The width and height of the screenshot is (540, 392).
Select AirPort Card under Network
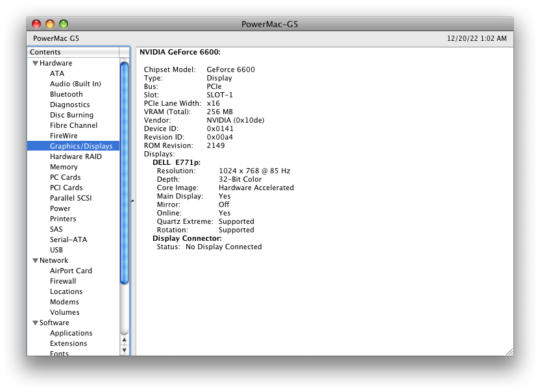[71, 271]
